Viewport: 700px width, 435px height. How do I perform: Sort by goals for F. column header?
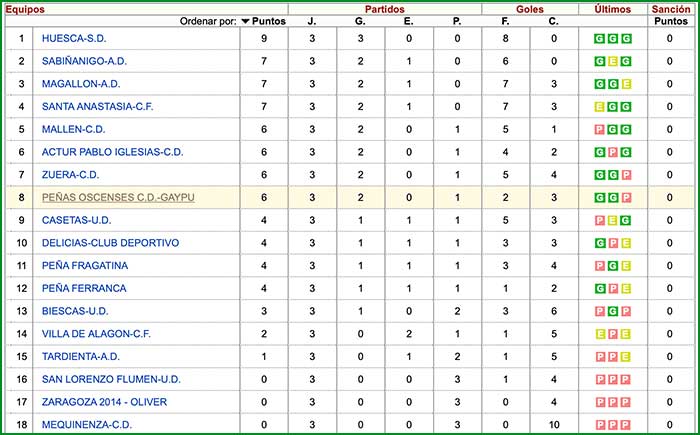coord(506,21)
